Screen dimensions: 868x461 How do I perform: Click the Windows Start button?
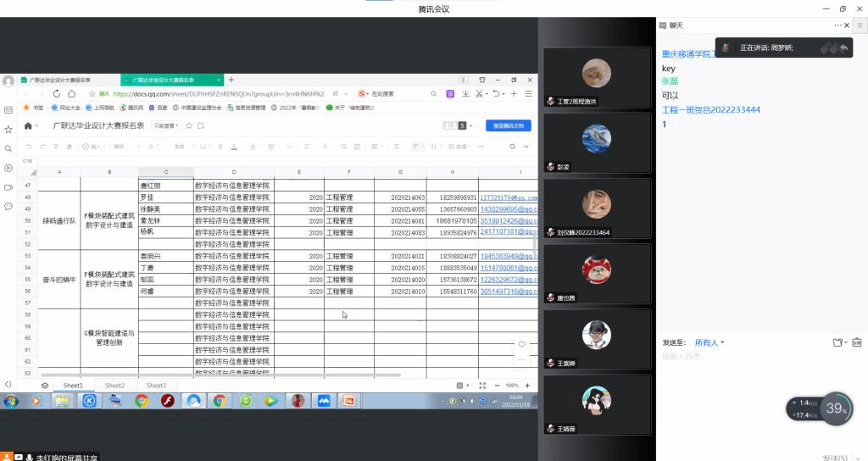click(12, 401)
